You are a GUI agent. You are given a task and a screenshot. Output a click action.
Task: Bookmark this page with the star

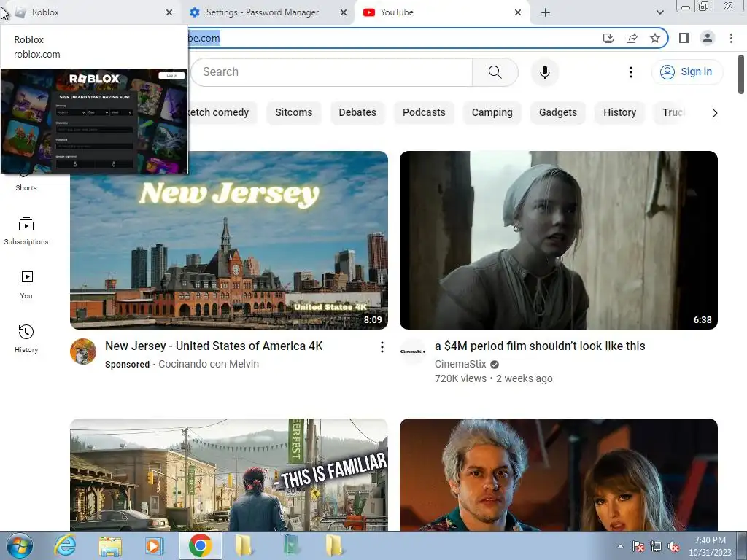point(655,38)
